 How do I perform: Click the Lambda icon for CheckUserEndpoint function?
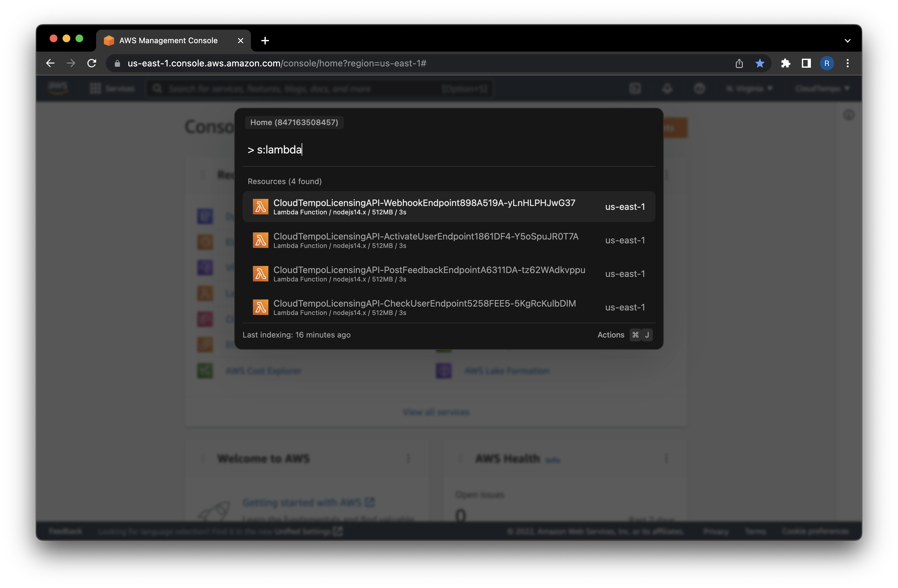pyautogui.click(x=260, y=308)
